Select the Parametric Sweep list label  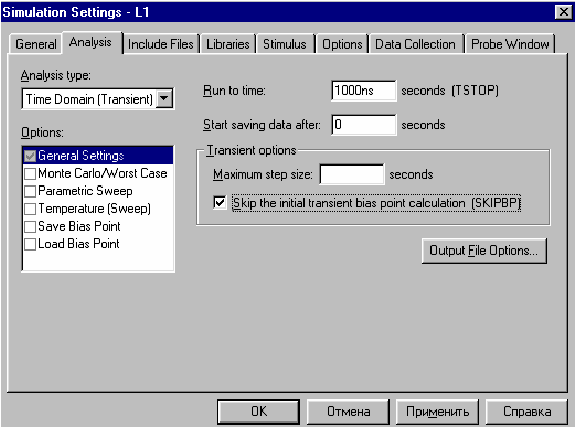(85, 191)
